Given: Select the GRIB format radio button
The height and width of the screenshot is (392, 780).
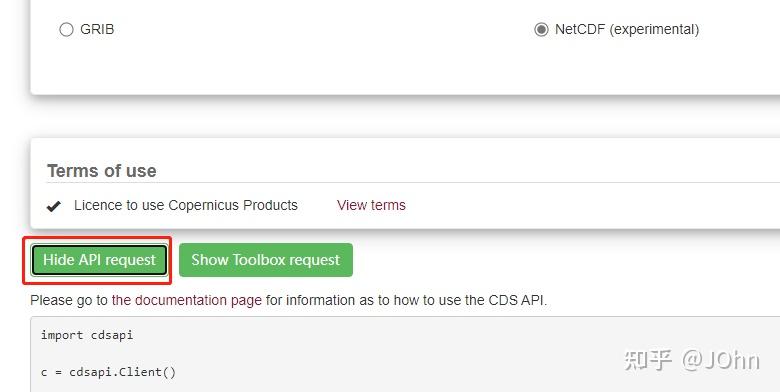Looking at the screenshot, I should pos(66,30).
